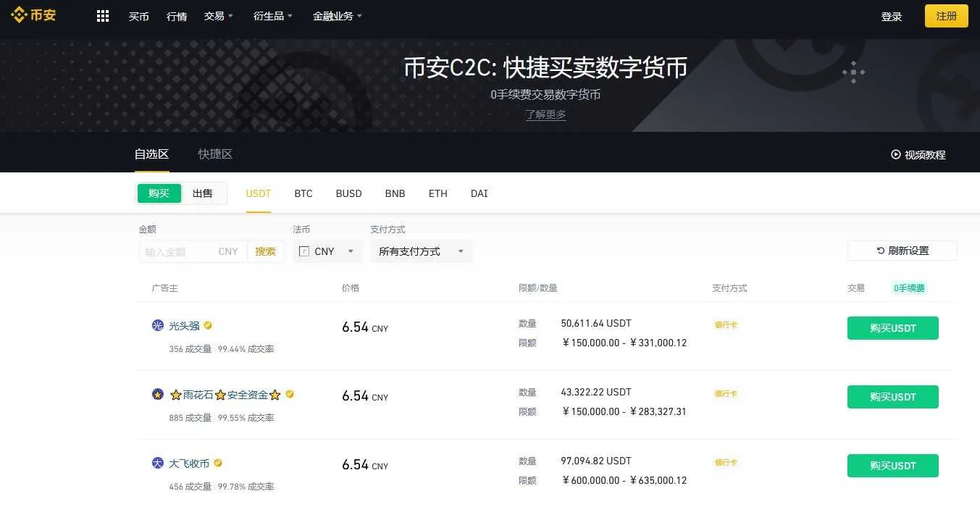980x507 pixels.
Task: Switch toggle to 出售 mode
Action: click(x=203, y=193)
